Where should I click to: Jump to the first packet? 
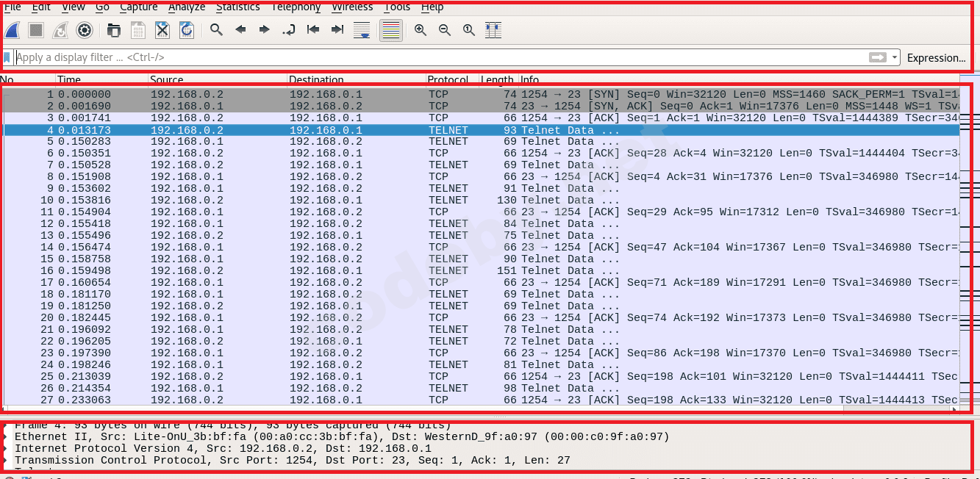(x=313, y=30)
